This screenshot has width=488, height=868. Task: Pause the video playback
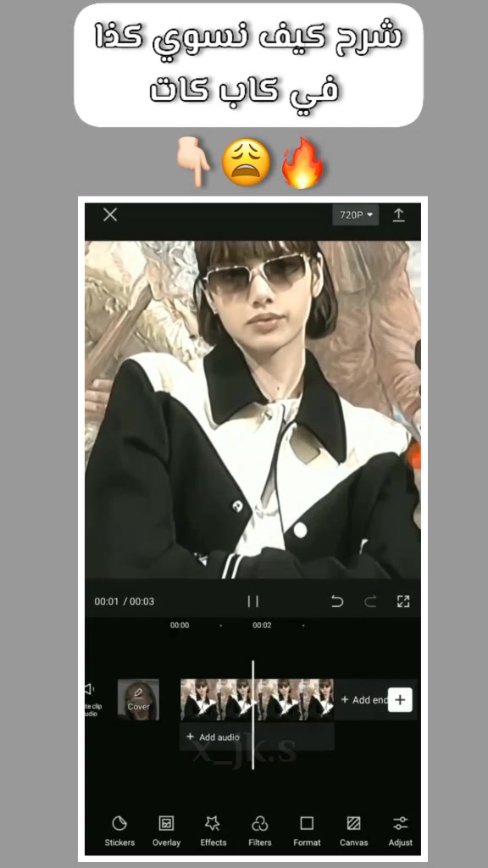coord(252,601)
